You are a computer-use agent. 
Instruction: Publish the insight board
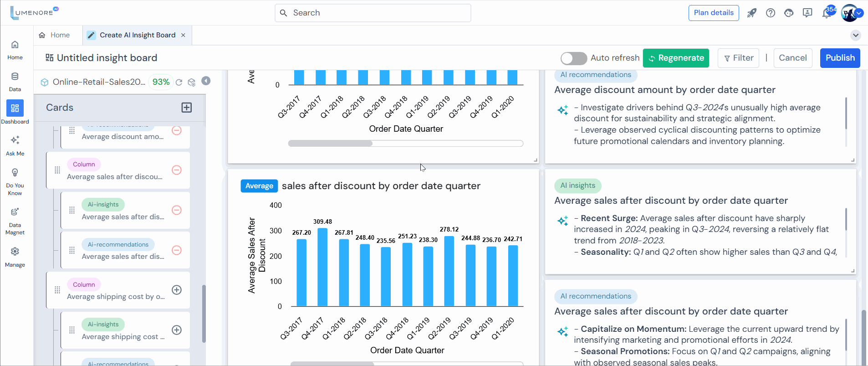pos(840,58)
